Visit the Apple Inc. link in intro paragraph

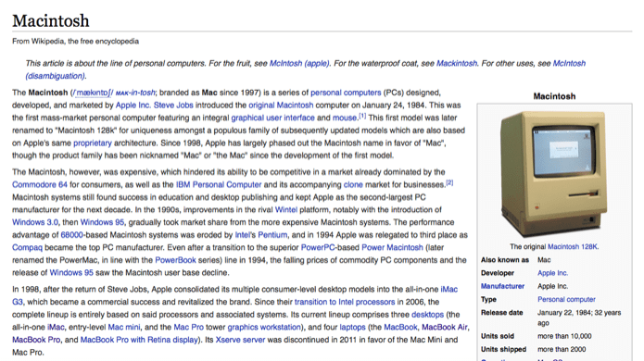point(133,106)
